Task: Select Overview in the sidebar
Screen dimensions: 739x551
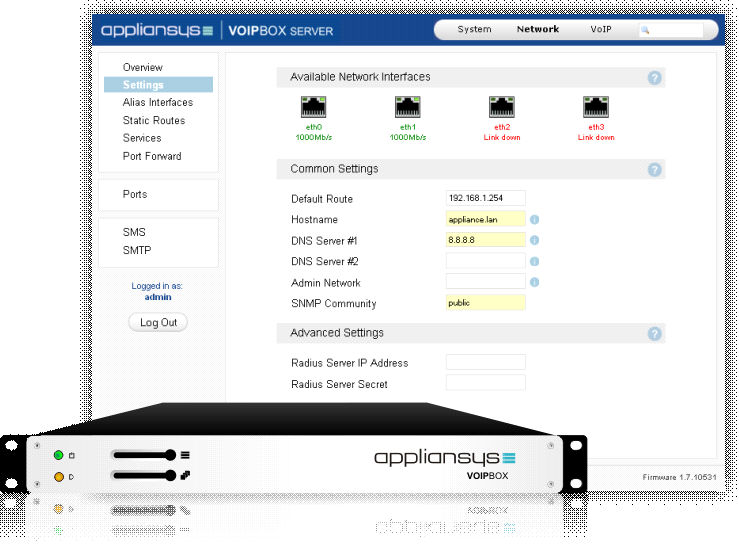Action: point(143,67)
